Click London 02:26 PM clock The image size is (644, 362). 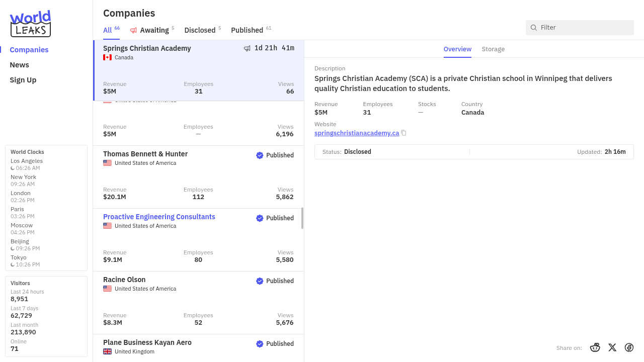pos(23,197)
